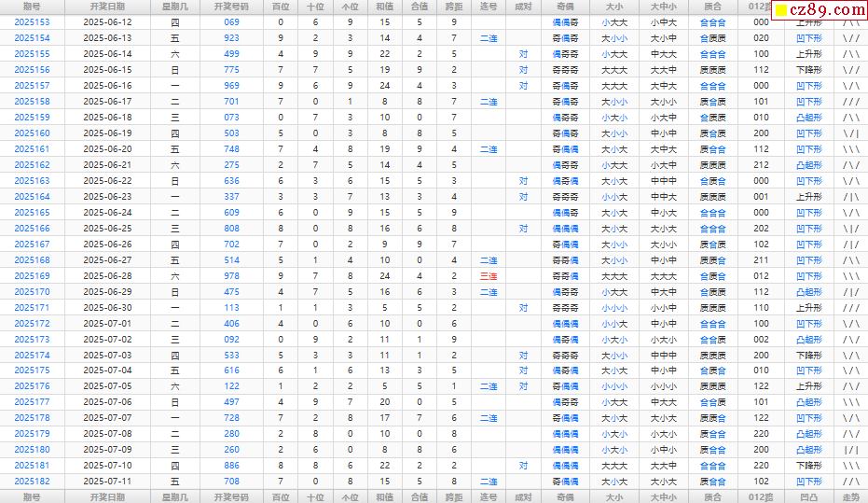Screen dimensions: 868x503
Task: Open period link 2025153
Action: pyautogui.click(x=32, y=22)
